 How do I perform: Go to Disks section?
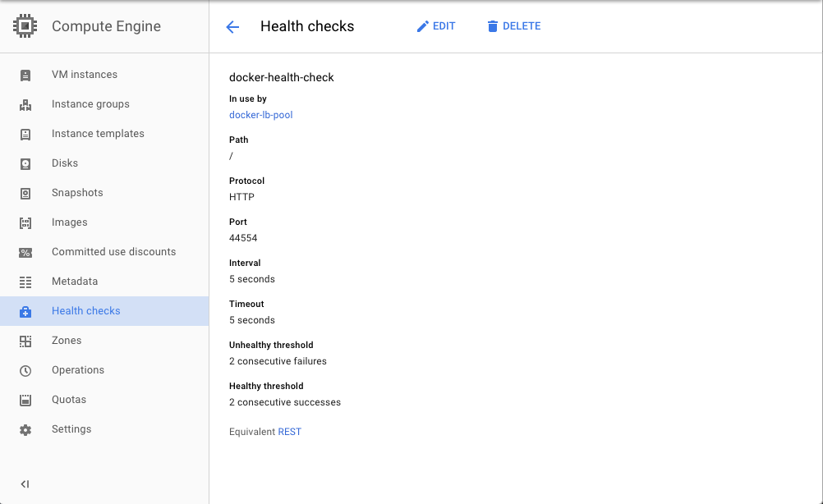tap(104, 163)
